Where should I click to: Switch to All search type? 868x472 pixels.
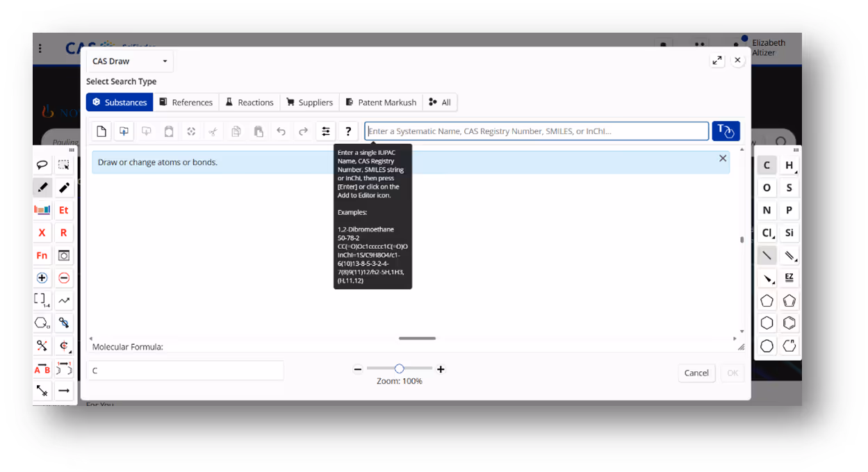[x=440, y=102]
